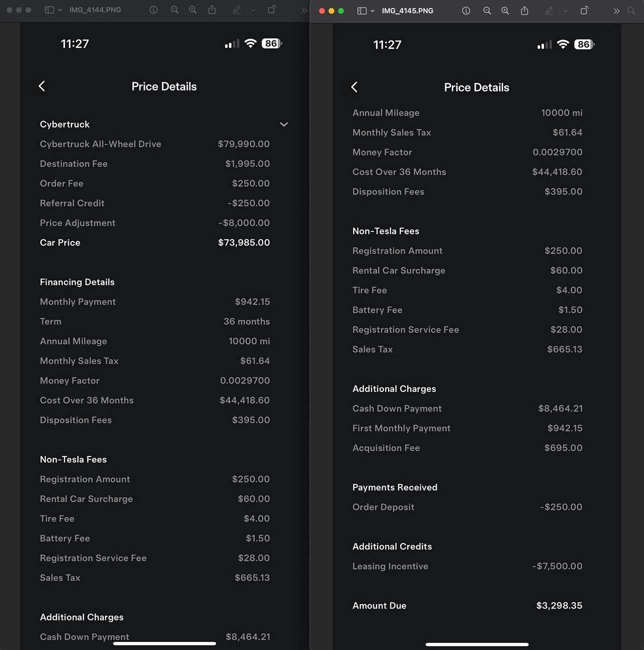This screenshot has width=644, height=650.
Task: Tap back arrow in left Price Details screen
Action: coord(42,86)
